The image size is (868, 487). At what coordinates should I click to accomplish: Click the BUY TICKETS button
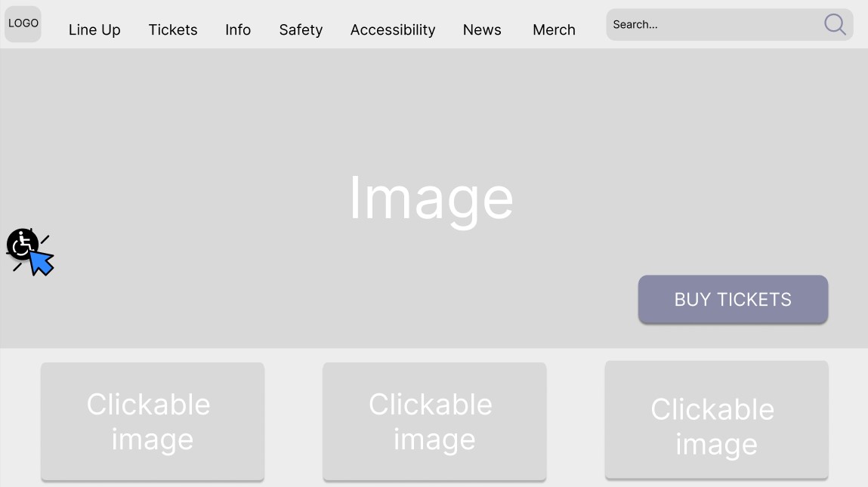click(733, 300)
